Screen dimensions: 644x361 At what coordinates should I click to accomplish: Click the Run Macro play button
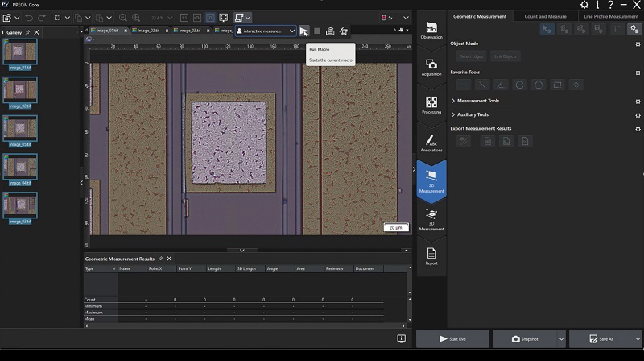(x=303, y=31)
